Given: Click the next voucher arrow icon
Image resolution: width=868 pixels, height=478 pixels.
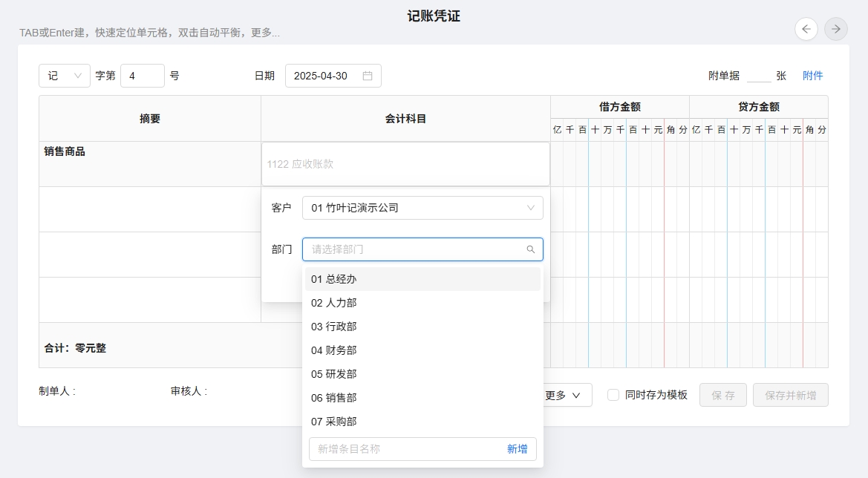Looking at the screenshot, I should (836, 29).
